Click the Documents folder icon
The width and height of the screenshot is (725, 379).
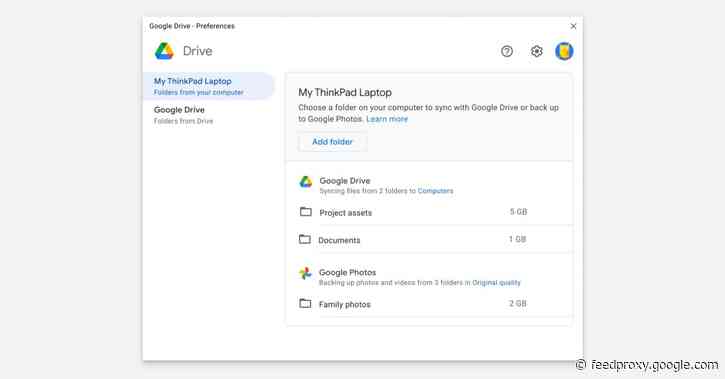point(305,239)
